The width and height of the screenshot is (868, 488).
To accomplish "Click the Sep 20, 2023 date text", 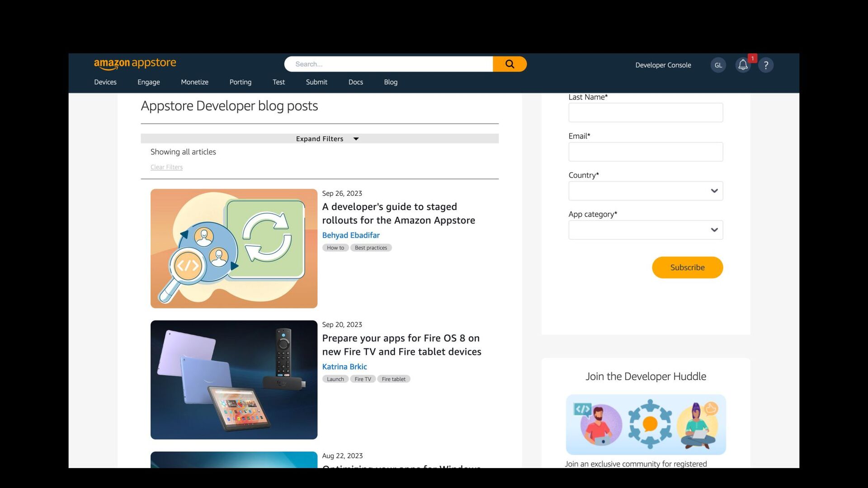I will click(x=342, y=324).
